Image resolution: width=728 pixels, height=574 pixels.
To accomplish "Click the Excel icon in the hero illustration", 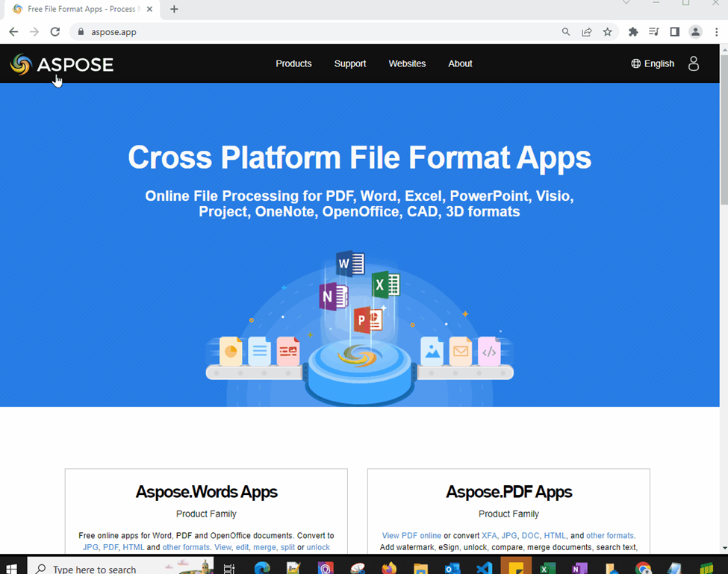I will coord(386,284).
